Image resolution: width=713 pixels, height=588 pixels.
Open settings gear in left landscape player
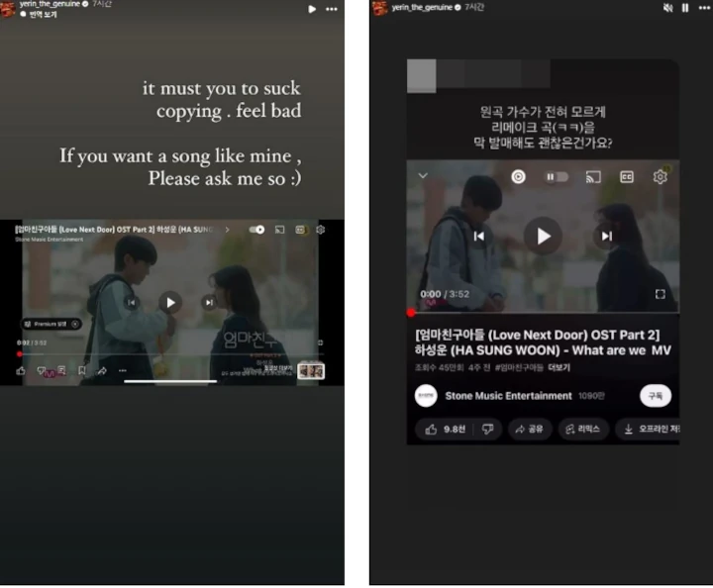(321, 230)
